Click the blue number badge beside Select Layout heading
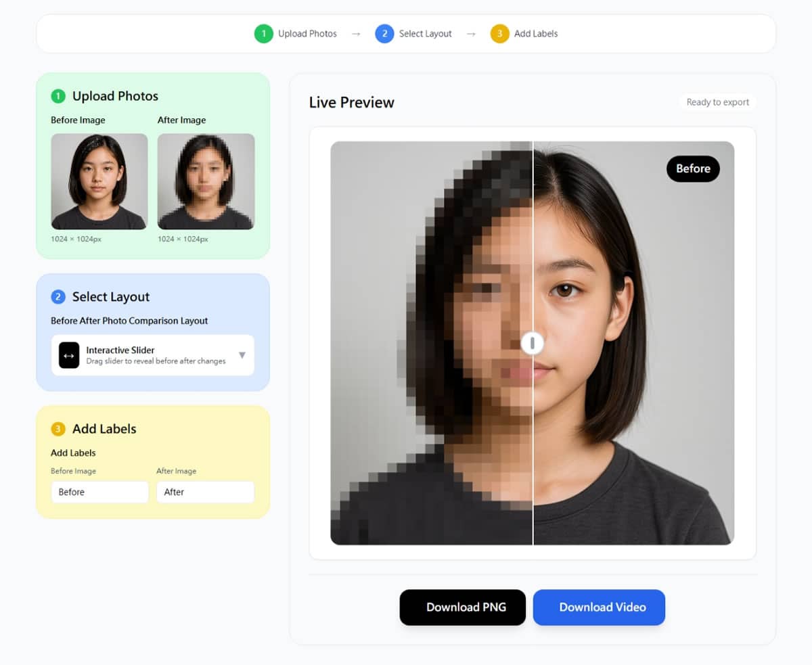Image resolution: width=812 pixels, height=665 pixels. point(58,297)
